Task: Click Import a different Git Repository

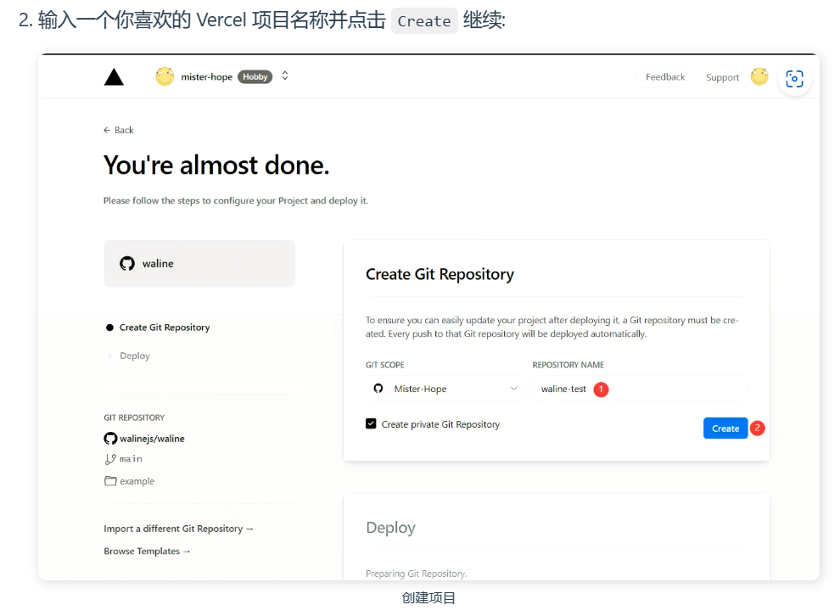Action: (x=178, y=529)
